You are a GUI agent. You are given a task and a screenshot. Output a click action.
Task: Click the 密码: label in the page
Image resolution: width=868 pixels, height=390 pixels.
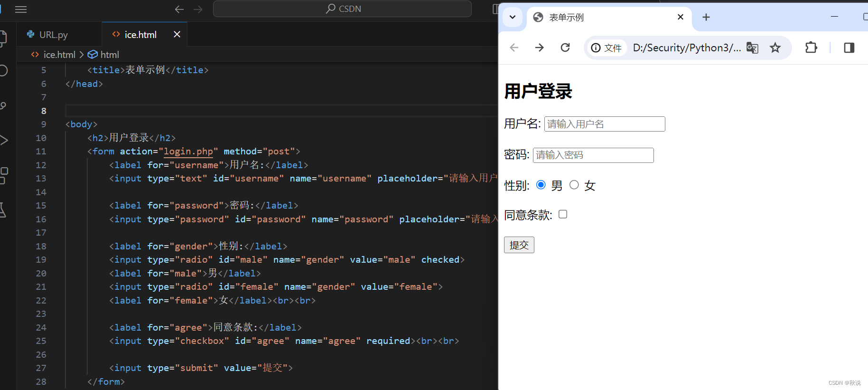(x=517, y=155)
